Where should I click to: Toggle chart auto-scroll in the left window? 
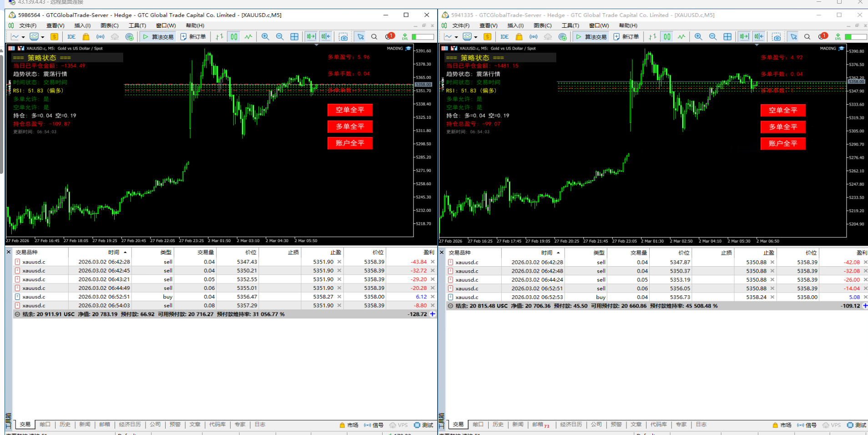point(311,37)
